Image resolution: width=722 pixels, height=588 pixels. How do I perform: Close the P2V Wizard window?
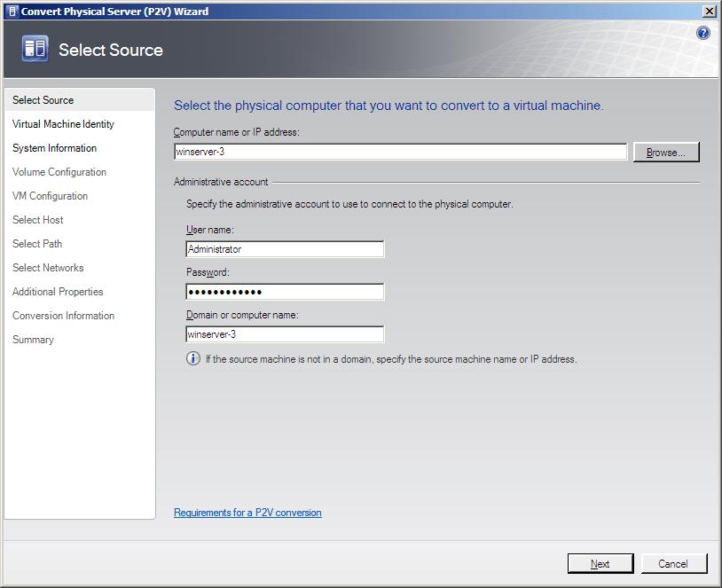(709, 12)
